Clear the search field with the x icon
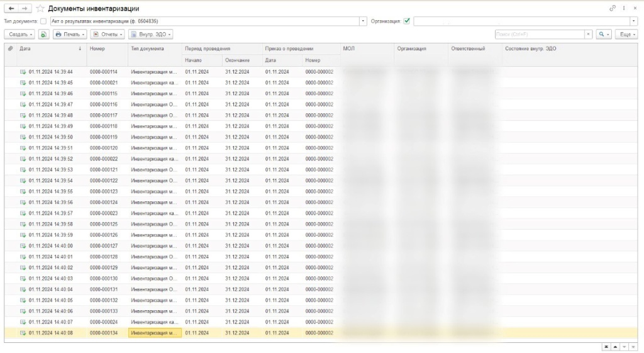The image size is (644, 353). 588,35
